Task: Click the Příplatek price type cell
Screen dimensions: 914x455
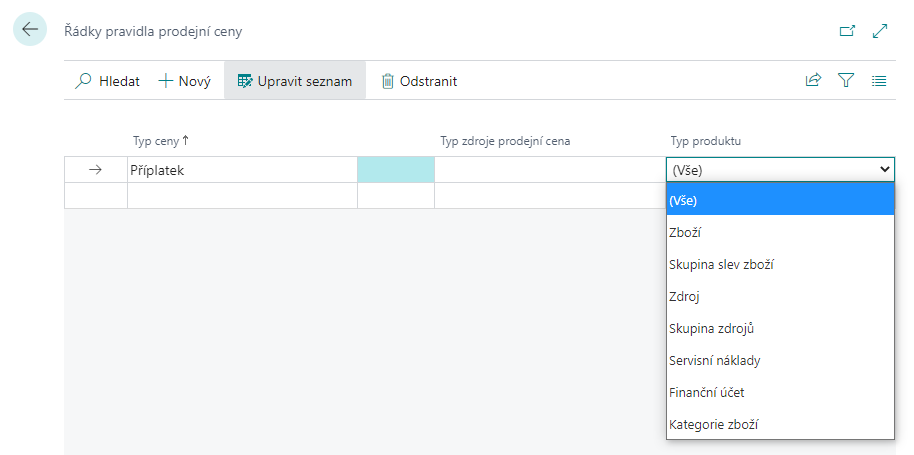Action: click(240, 170)
